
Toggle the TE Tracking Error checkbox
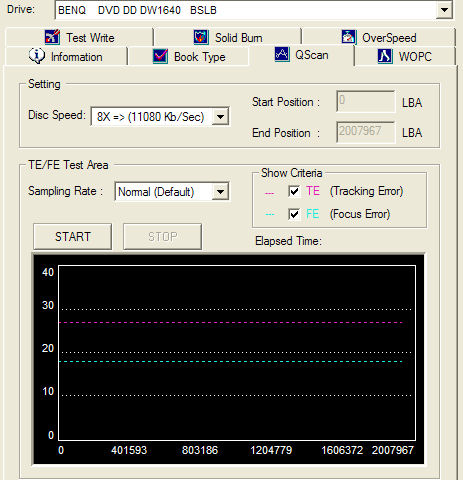tap(294, 191)
